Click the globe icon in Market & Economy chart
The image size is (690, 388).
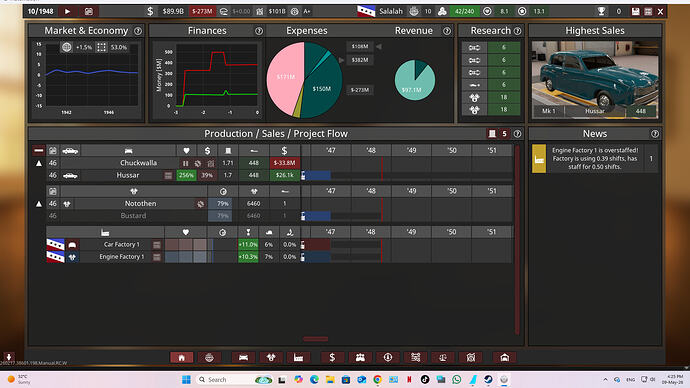66,47
